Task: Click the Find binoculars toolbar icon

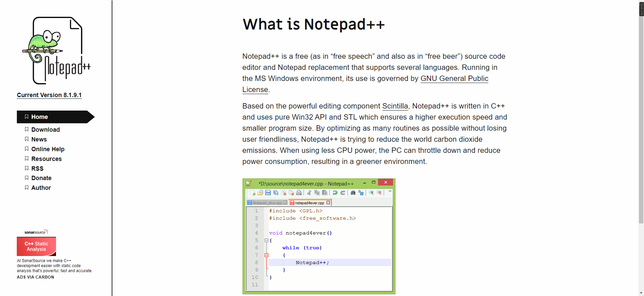Action: (353, 193)
